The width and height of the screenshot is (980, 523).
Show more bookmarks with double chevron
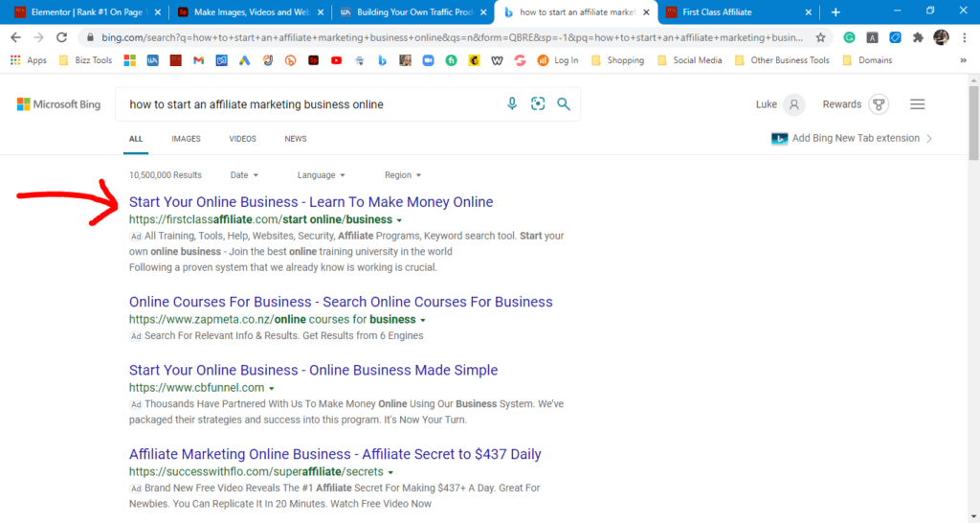click(963, 60)
